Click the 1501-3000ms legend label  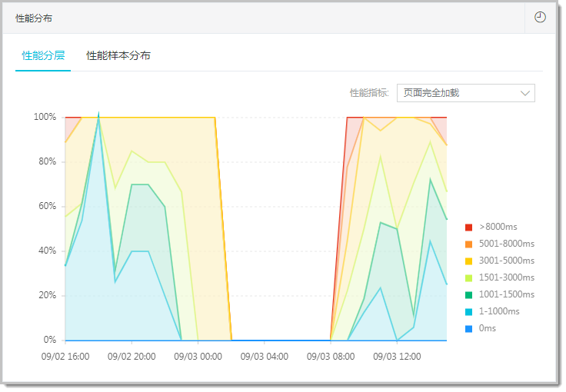(507, 277)
